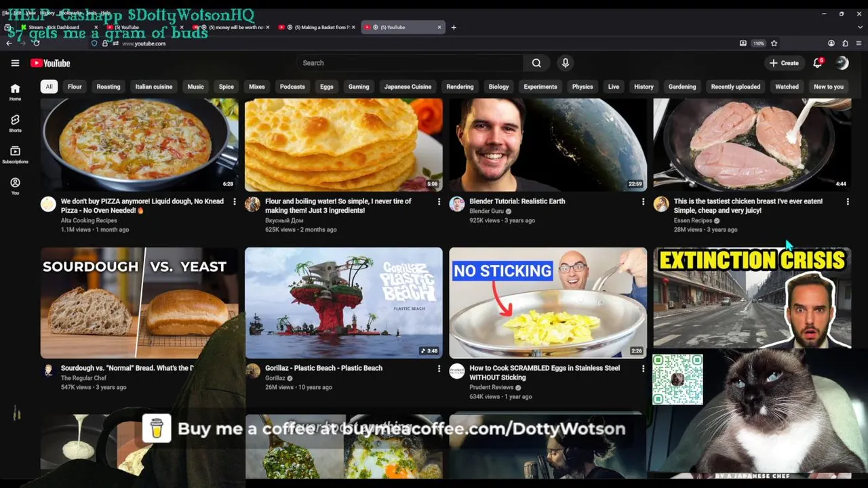
Task: Select the Experiments filter chip
Action: [x=540, y=87]
